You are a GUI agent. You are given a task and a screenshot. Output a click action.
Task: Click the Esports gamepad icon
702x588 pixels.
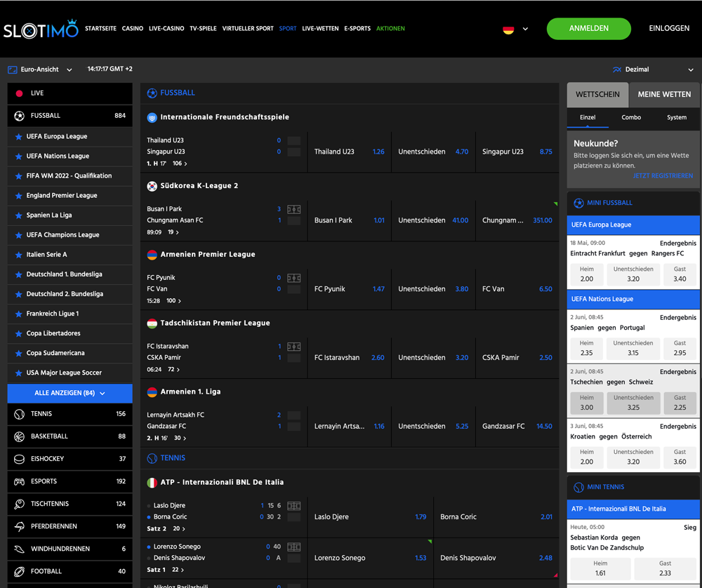pyautogui.click(x=19, y=482)
